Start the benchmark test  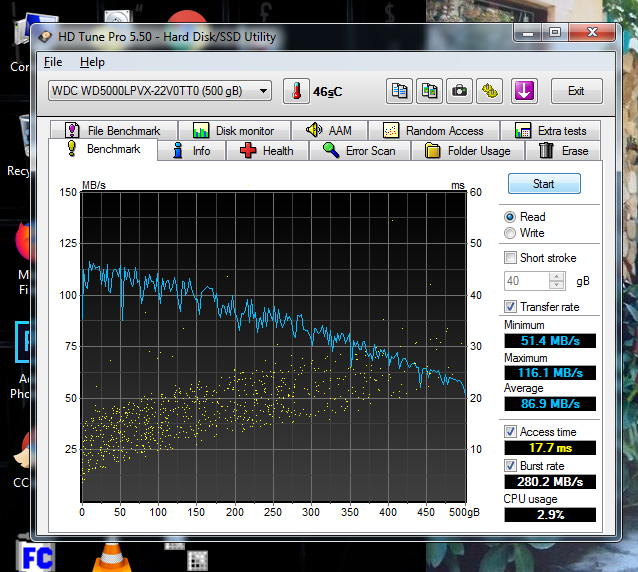click(x=544, y=183)
